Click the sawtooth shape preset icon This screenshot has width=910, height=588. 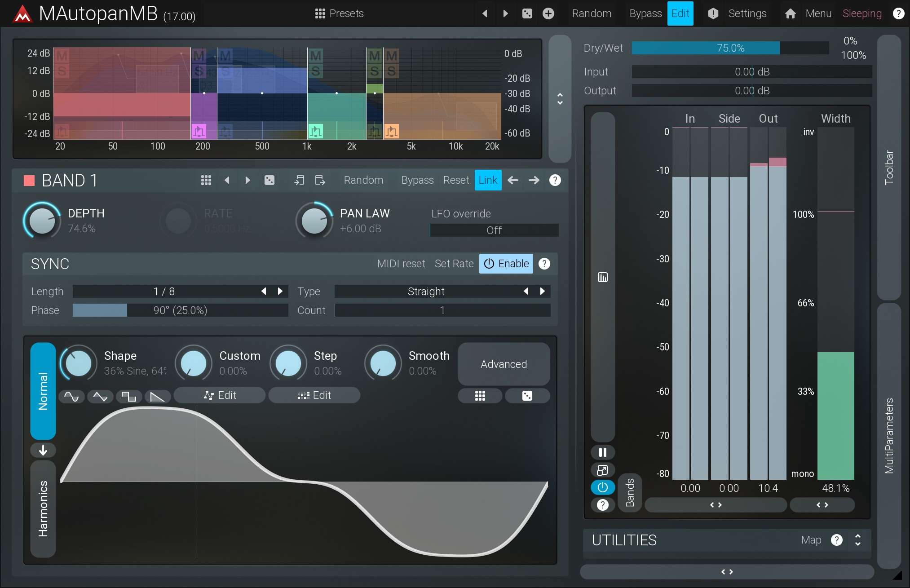click(157, 396)
